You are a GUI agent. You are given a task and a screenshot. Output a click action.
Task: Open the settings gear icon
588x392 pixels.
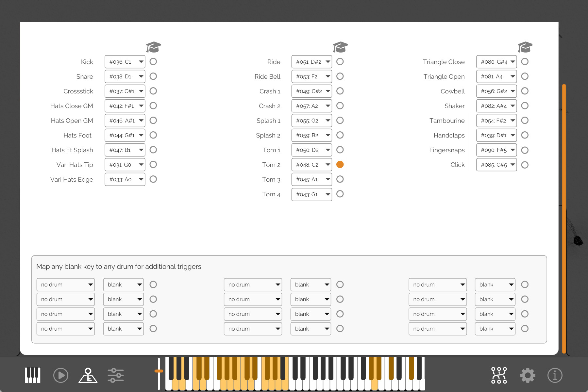click(x=528, y=375)
